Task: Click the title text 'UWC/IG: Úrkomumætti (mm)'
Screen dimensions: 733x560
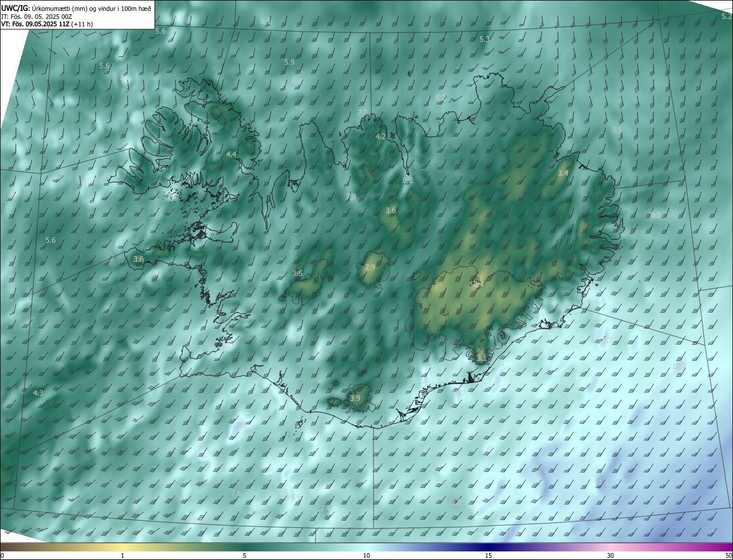Action: coord(44,7)
